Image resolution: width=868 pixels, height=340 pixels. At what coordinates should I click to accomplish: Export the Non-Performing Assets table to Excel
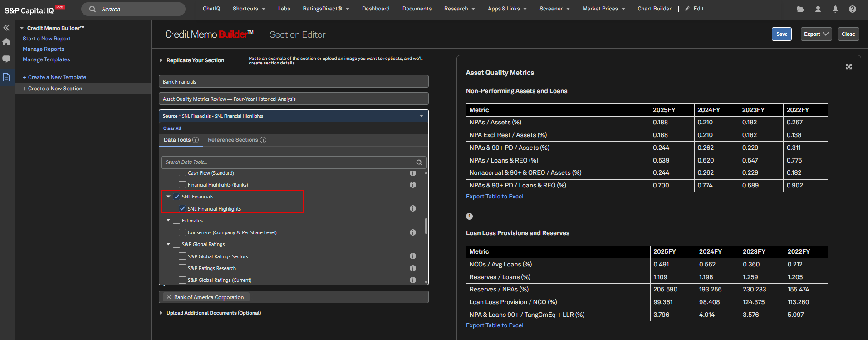[495, 197]
